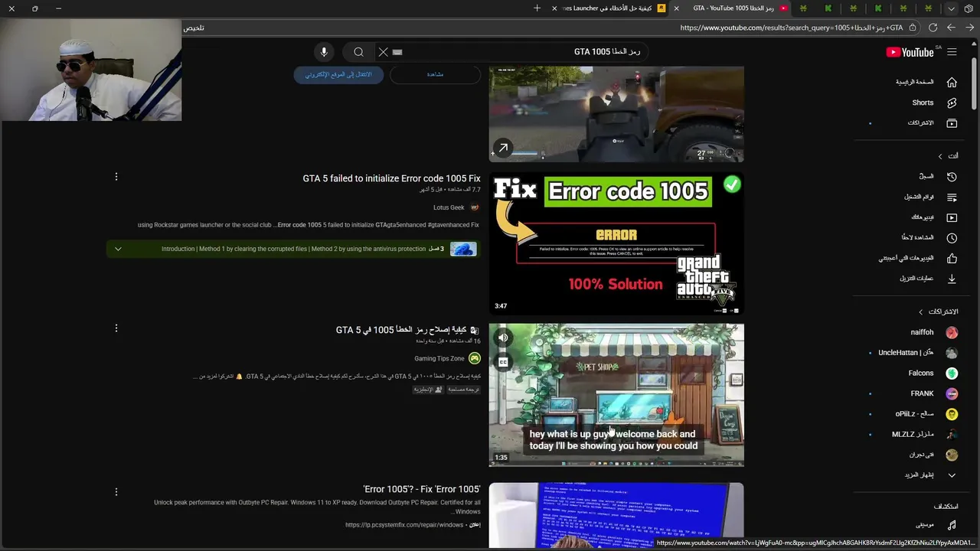The height and width of the screenshot is (551, 980).
Task: Click the YouTube logo
Action: 910,52
